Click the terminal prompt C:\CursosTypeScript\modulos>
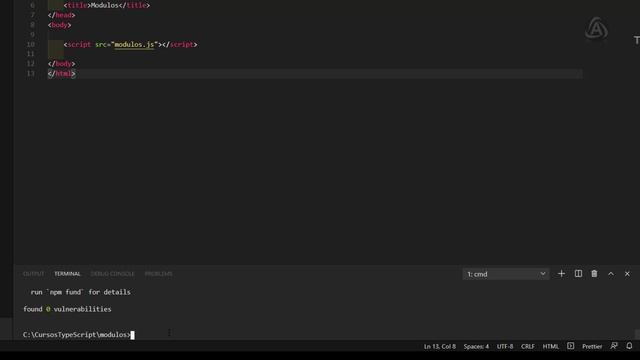The image size is (640, 360). (77, 335)
